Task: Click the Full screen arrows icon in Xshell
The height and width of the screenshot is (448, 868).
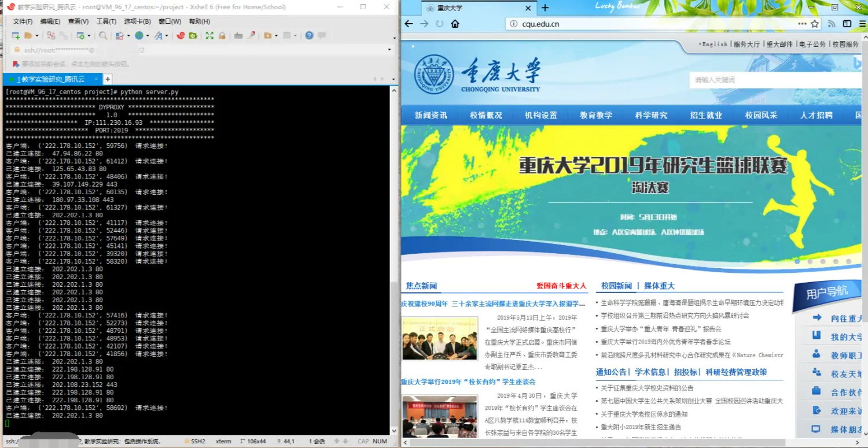Action: [209, 35]
